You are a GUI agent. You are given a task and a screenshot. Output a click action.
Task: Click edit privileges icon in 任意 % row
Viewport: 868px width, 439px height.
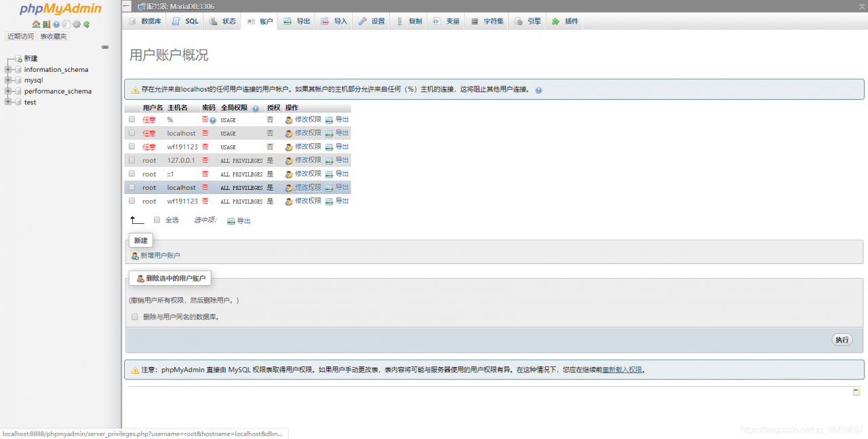click(x=289, y=120)
